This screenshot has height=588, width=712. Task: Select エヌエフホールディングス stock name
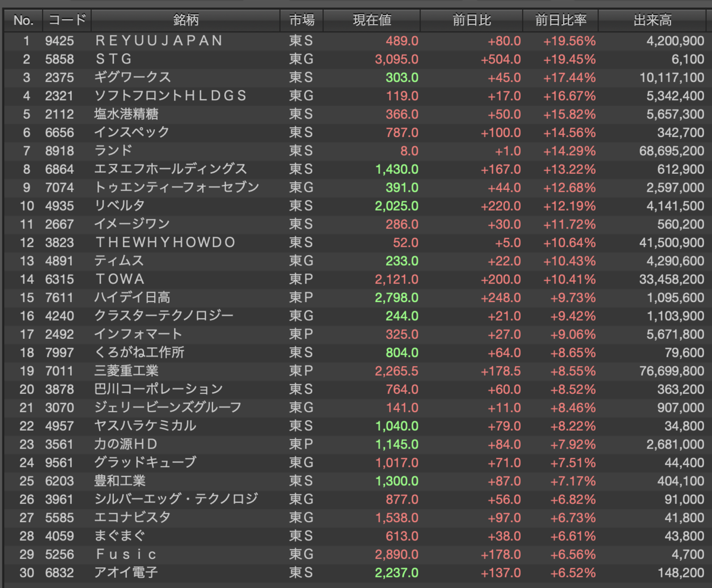coord(171,169)
